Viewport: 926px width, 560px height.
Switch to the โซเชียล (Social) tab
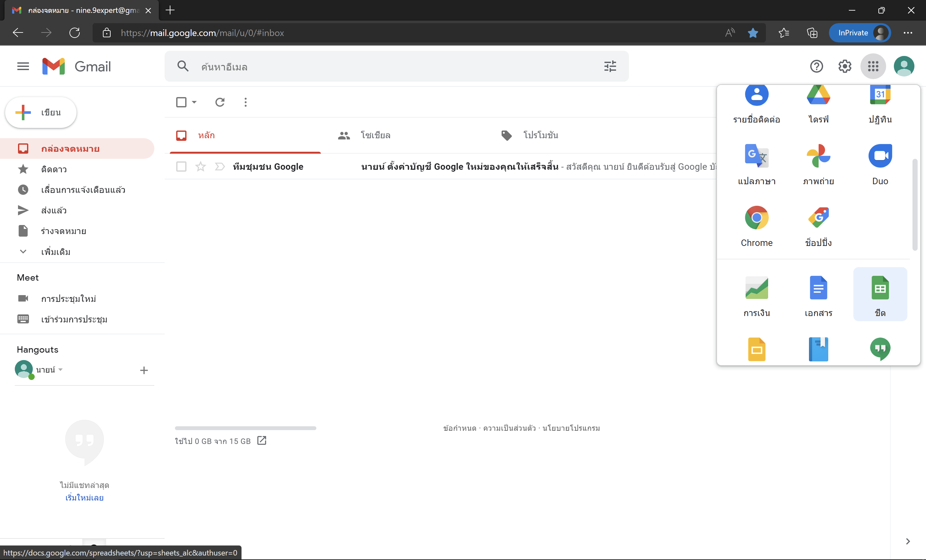375,135
